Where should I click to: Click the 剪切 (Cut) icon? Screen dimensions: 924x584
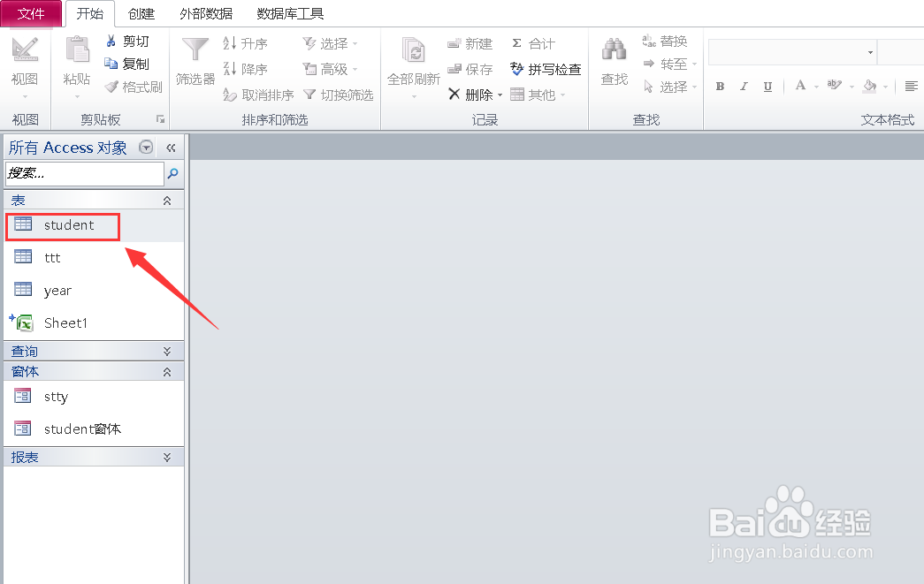(112, 41)
